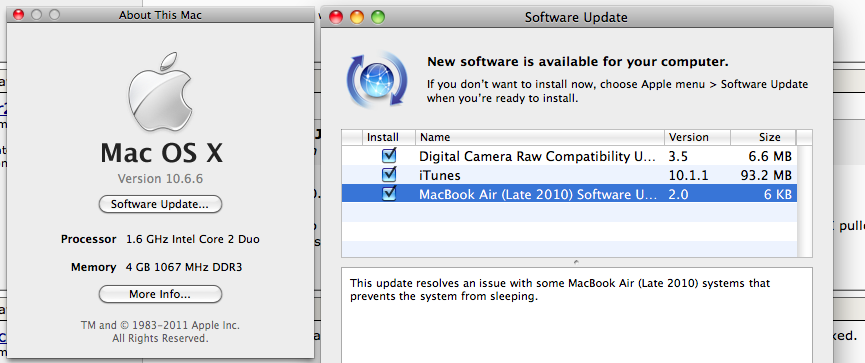865x363 pixels.
Task: Click the Memory 4 GB 1067 MHz DDR3 value
Action: pos(184,268)
